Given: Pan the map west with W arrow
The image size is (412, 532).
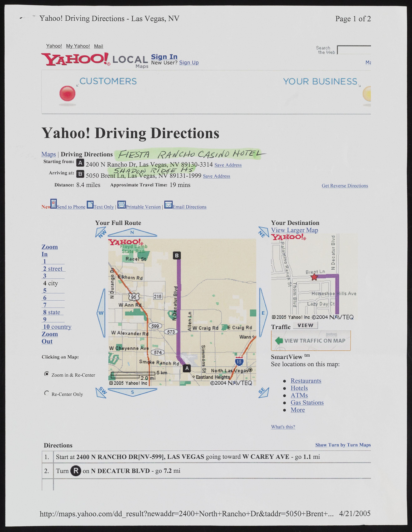Looking at the screenshot, I should pos(101,313).
